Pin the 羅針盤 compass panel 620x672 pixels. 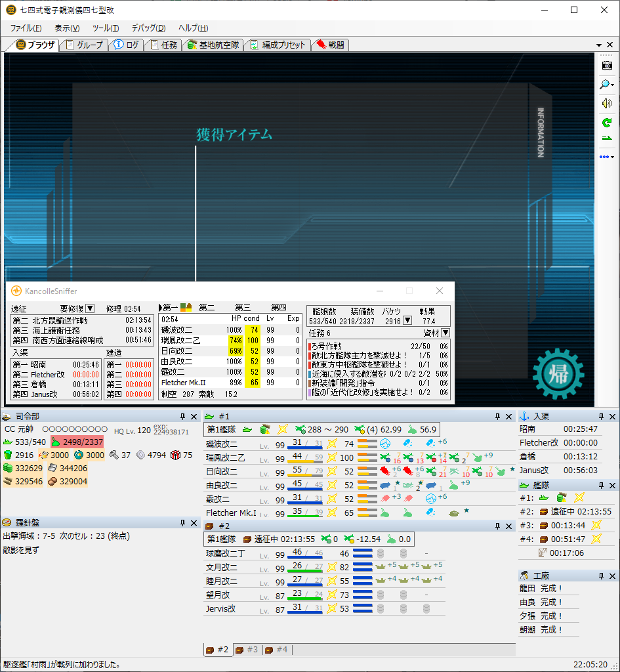pyautogui.click(x=182, y=522)
